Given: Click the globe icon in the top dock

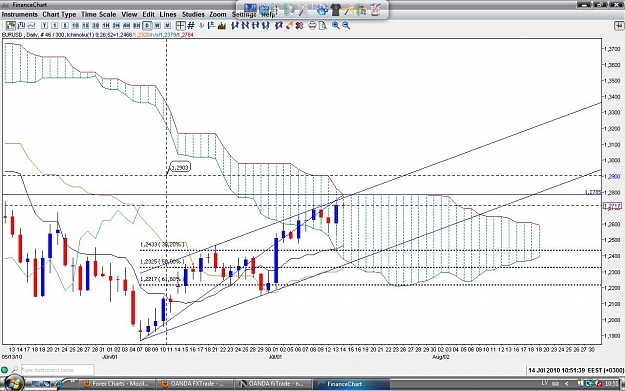Looking at the screenshot, I should (322, 9).
